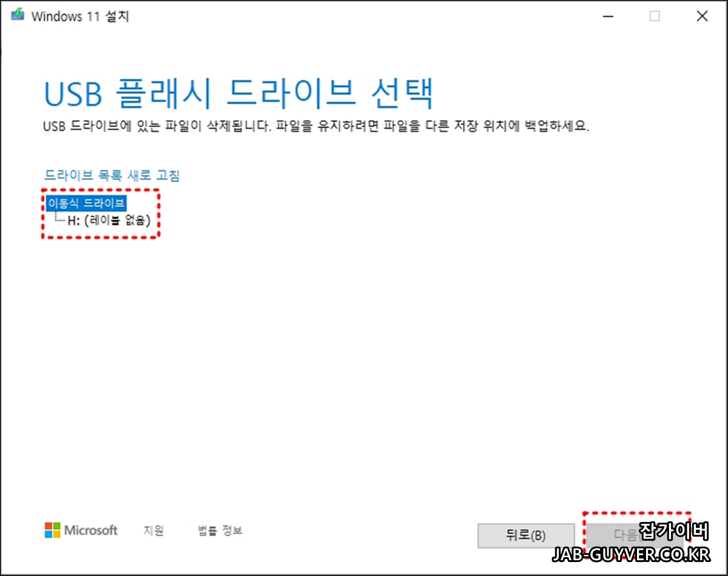Open the 법률 정보 link
This screenshot has width=728, height=576.
220,530
